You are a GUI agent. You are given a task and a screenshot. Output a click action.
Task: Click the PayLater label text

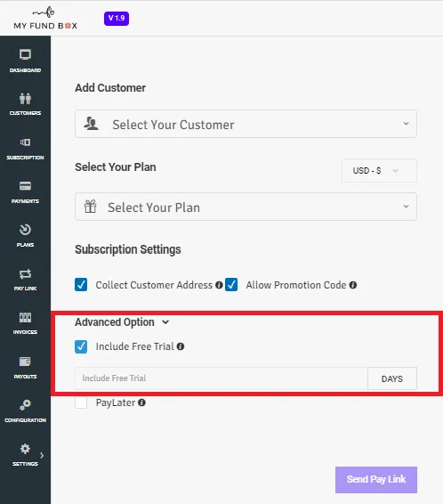(116, 402)
